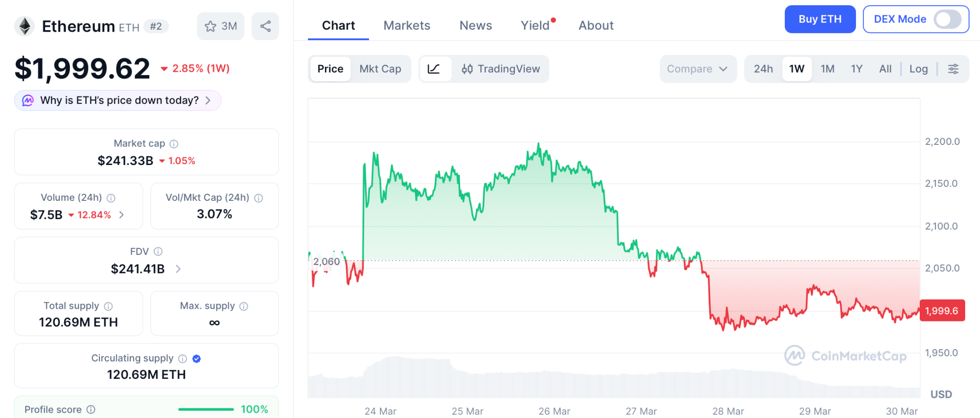Screen dimensions: 980x418
Task: Expand Volume (24h) details chevron
Action: (x=122, y=215)
